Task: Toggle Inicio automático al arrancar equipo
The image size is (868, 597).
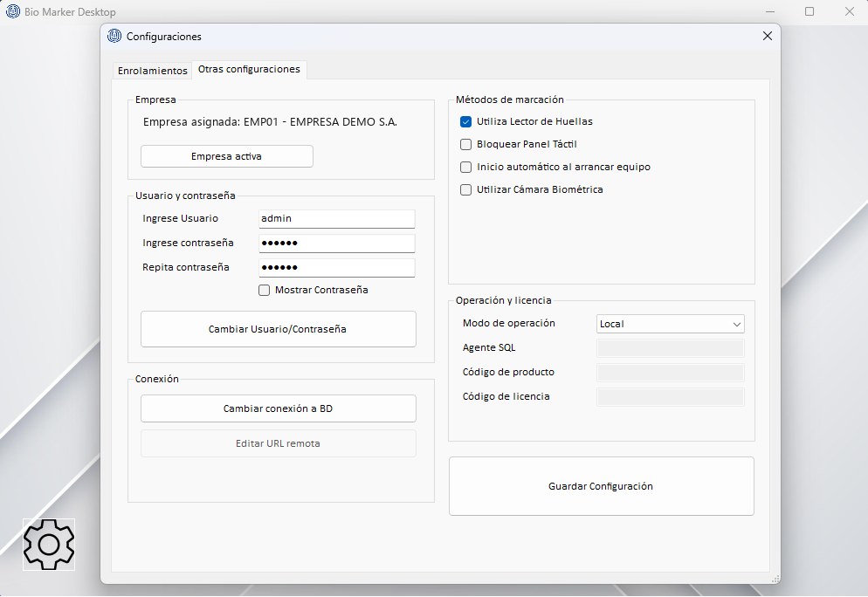Action: [465, 167]
